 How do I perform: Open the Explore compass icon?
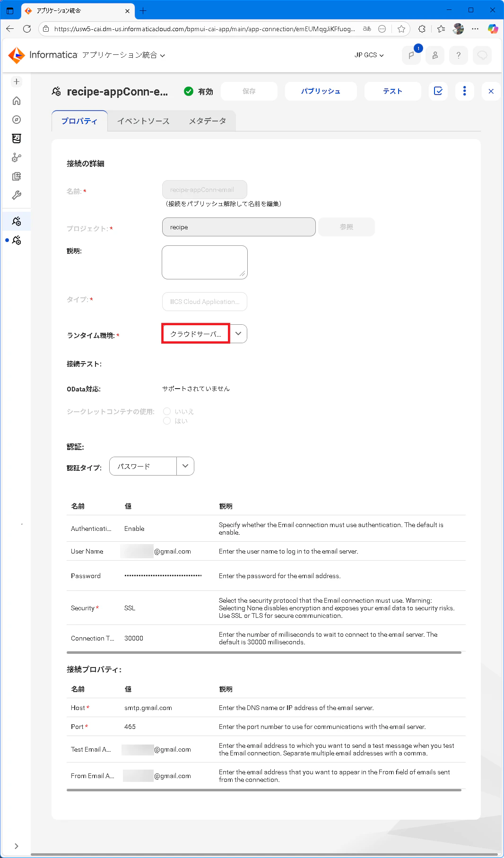coord(17,120)
